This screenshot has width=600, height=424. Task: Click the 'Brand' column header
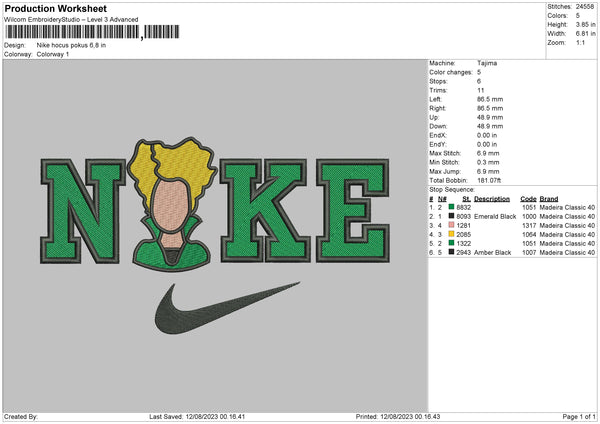pos(549,199)
